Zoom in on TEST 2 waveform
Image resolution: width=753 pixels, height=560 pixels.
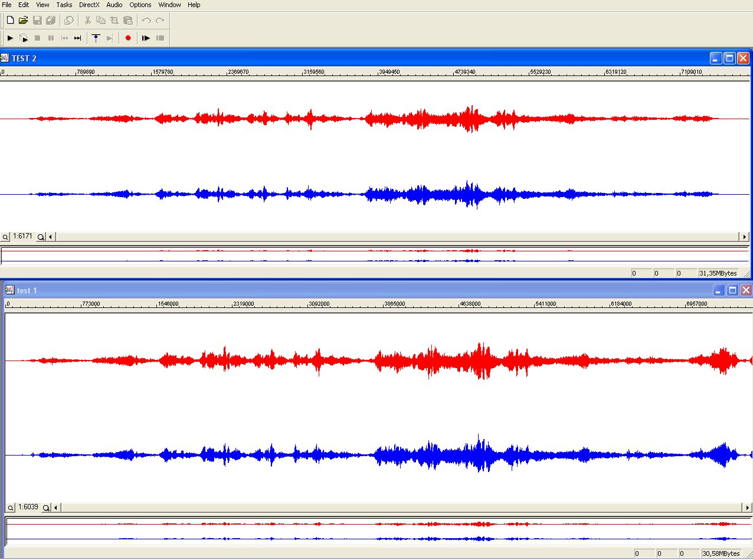pyautogui.click(x=41, y=237)
